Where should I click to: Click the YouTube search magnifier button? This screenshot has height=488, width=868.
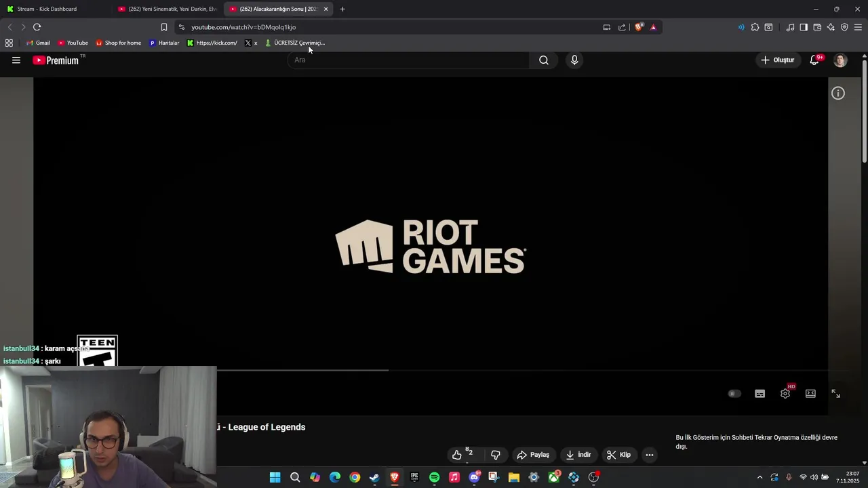pos(544,60)
